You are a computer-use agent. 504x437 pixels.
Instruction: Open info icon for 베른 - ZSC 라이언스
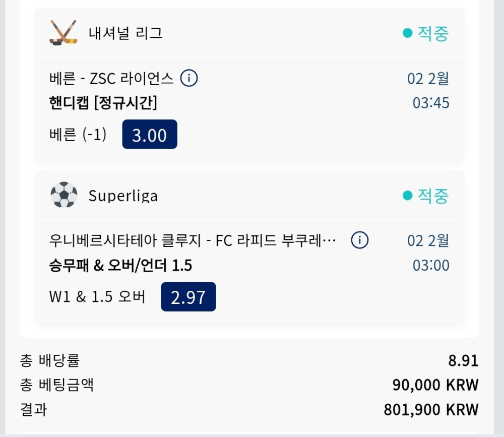[189, 78]
